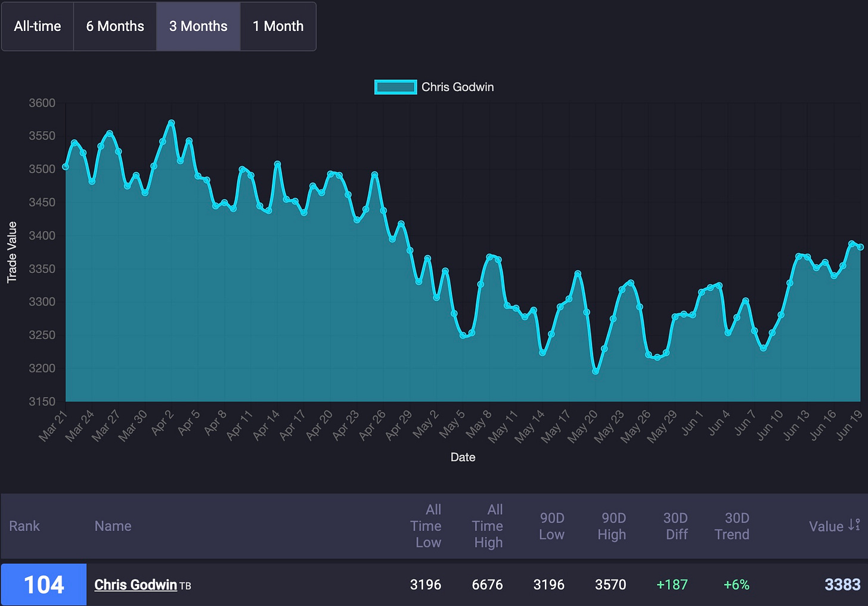Click the 3150 y-axis label
This screenshot has width=868, height=606.
(x=42, y=401)
